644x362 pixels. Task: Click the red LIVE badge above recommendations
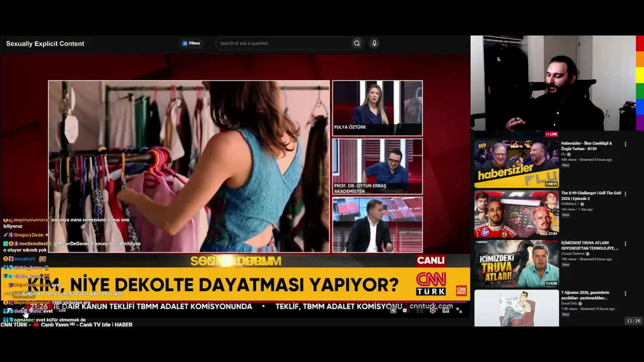(x=551, y=134)
